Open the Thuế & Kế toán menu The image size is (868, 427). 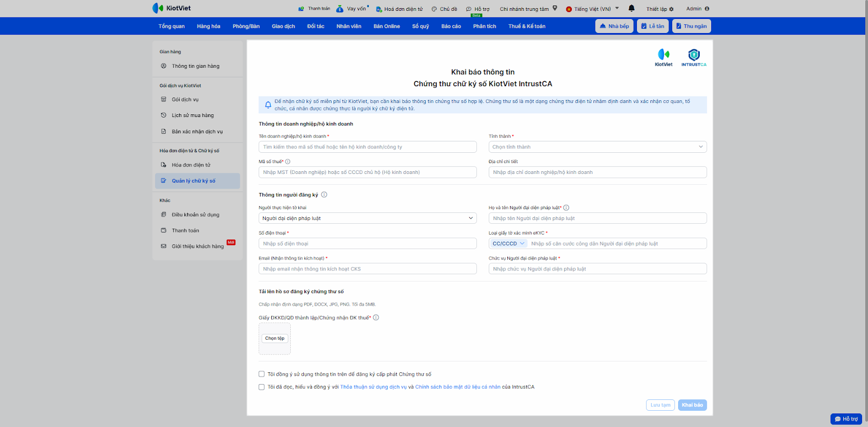click(x=527, y=26)
